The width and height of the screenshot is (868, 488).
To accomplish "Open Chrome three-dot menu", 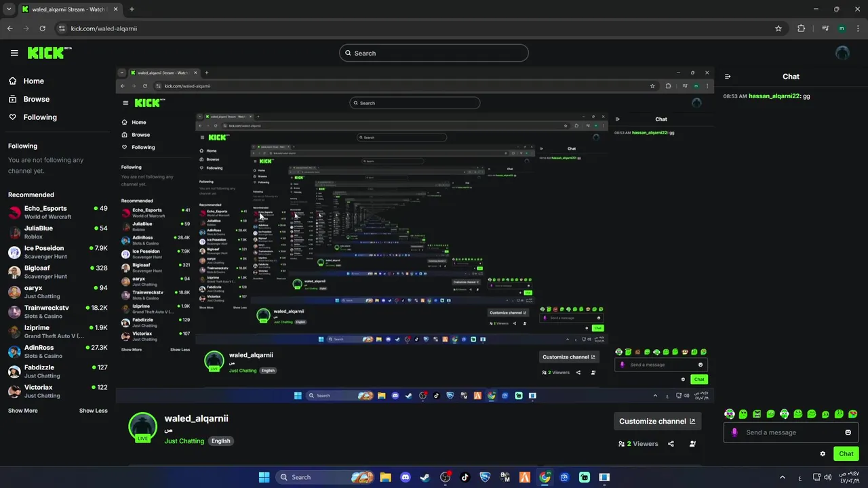I will (x=858, y=28).
